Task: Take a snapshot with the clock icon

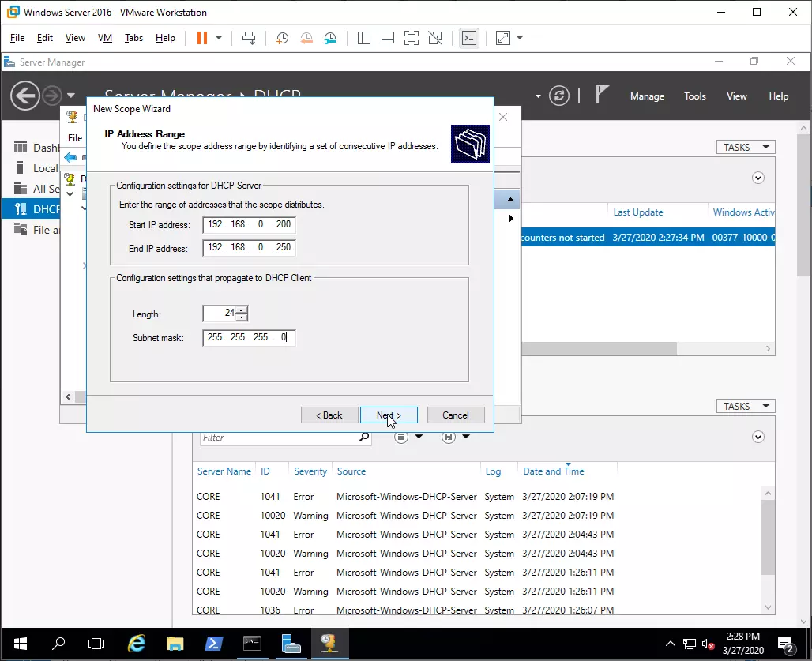Action: 282,38
